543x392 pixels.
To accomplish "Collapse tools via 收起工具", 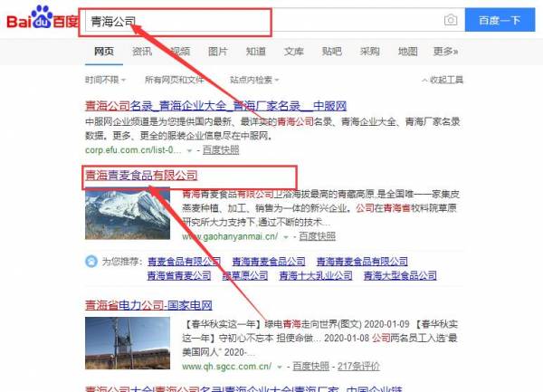I will [x=443, y=80].
